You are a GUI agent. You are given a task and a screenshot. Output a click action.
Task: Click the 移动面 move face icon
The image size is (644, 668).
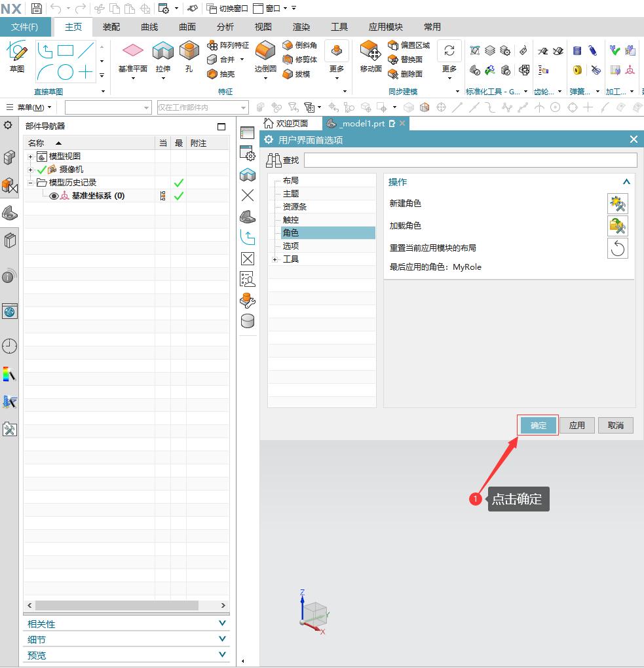[x=371, y=52]
